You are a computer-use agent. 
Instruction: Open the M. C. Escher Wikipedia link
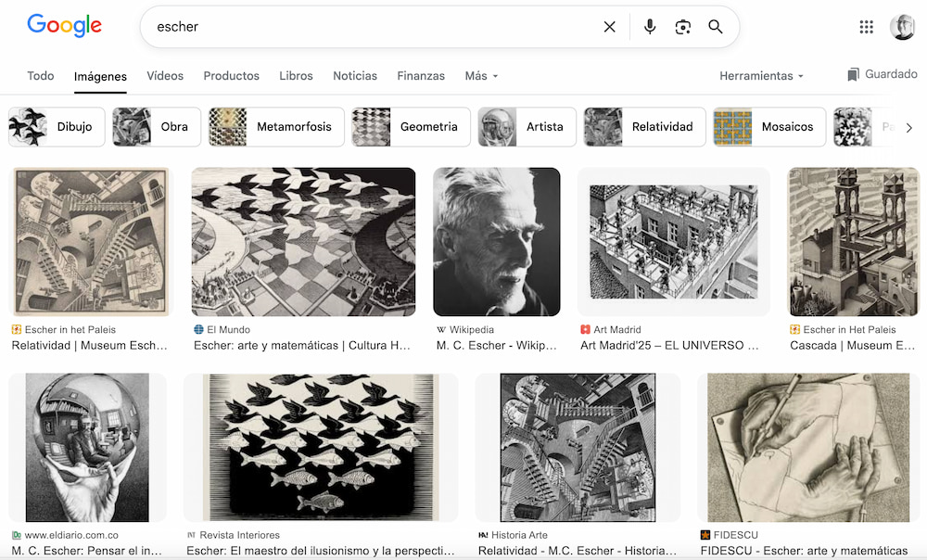tap(497, 345)
